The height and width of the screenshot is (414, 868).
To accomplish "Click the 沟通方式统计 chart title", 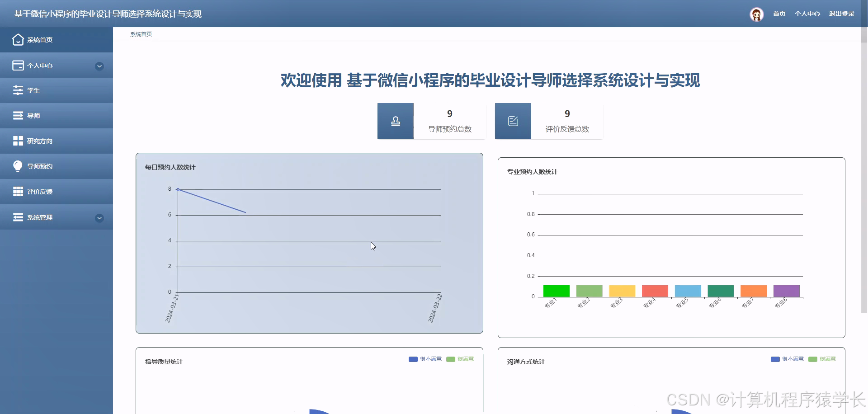I will click(x=526, y=362).
